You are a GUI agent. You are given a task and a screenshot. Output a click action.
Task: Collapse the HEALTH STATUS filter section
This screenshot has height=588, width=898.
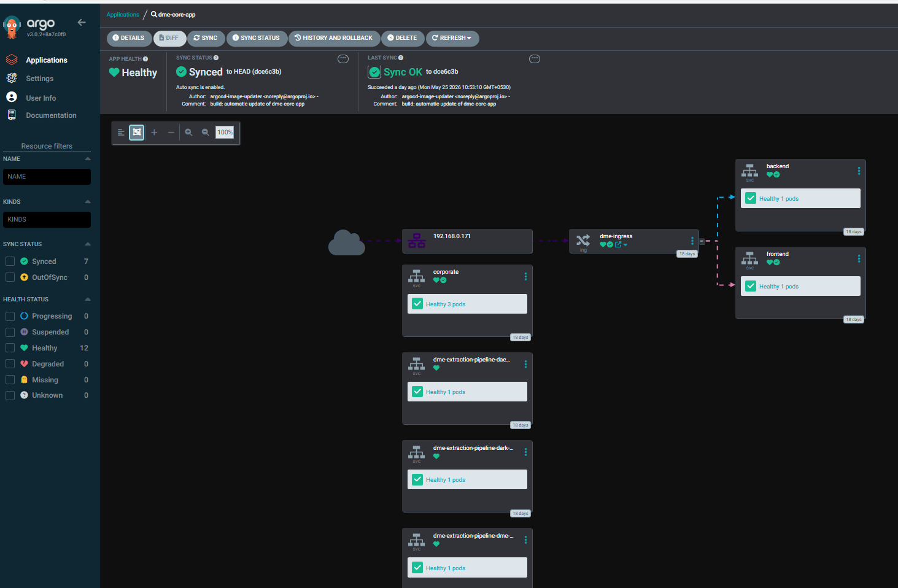(88, 300)
